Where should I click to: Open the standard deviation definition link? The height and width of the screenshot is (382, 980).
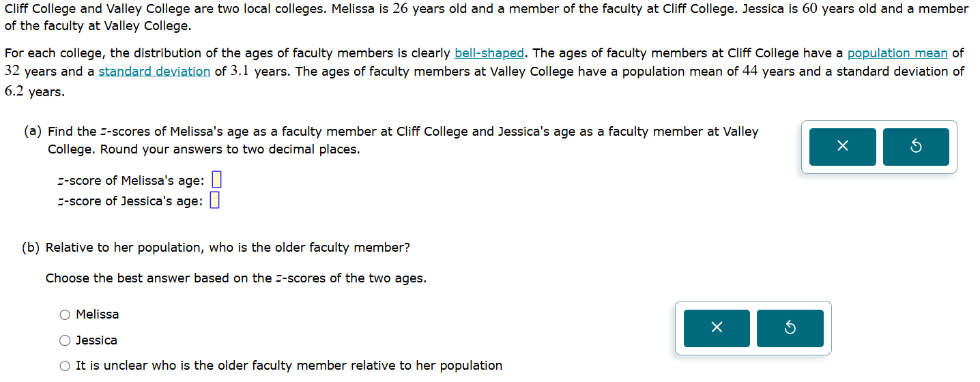click(154, 72)
